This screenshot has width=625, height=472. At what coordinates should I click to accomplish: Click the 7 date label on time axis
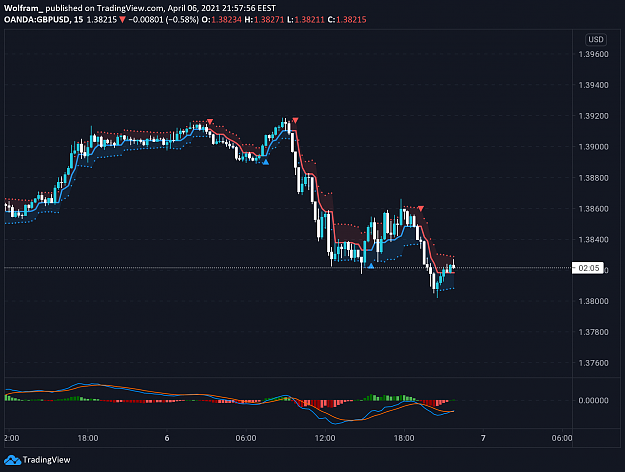[483, 438]
